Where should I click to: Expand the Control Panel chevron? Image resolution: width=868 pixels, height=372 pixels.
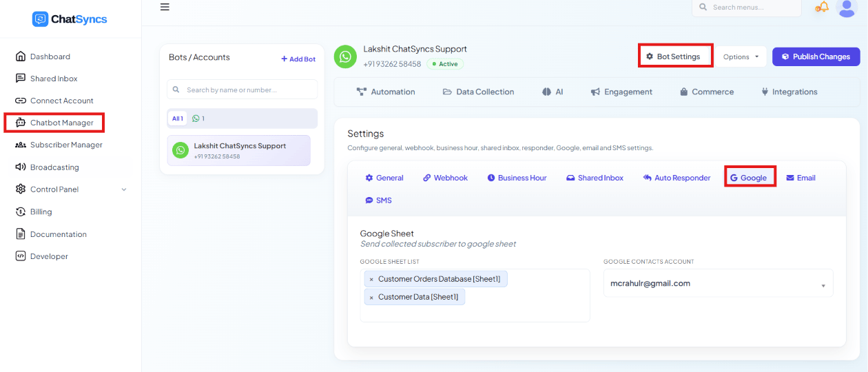click(x=124, y=189)
